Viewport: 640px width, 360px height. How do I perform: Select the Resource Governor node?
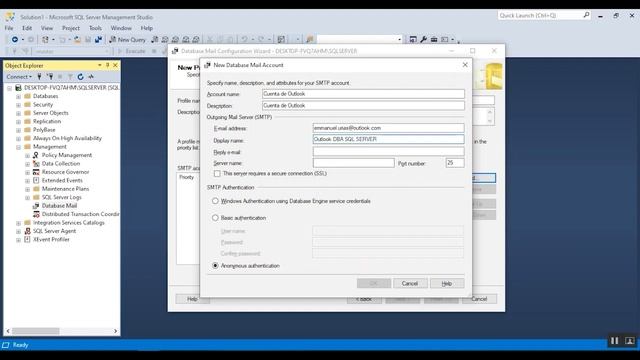point(65,172)
